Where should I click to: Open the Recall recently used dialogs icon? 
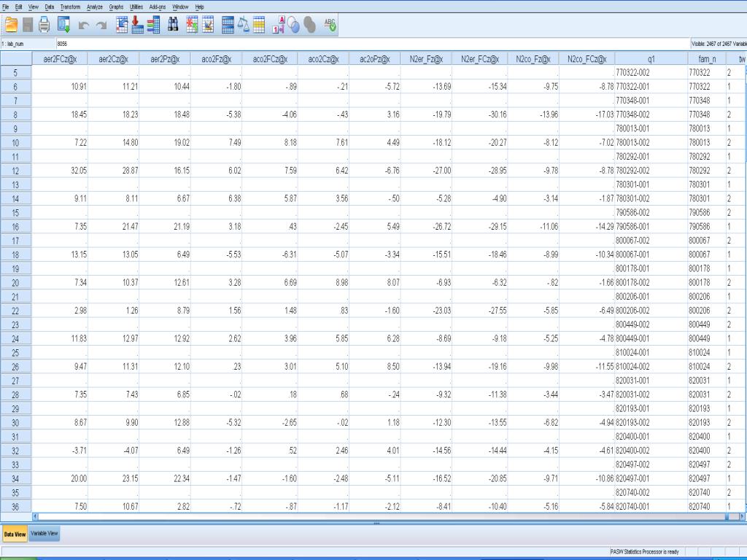(64, 25)
